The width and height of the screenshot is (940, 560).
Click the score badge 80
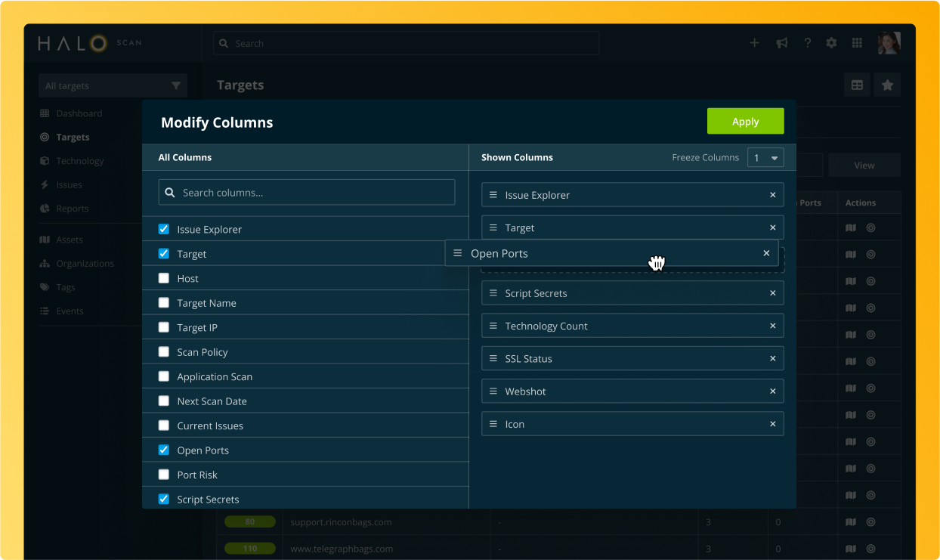pos(250,522)
